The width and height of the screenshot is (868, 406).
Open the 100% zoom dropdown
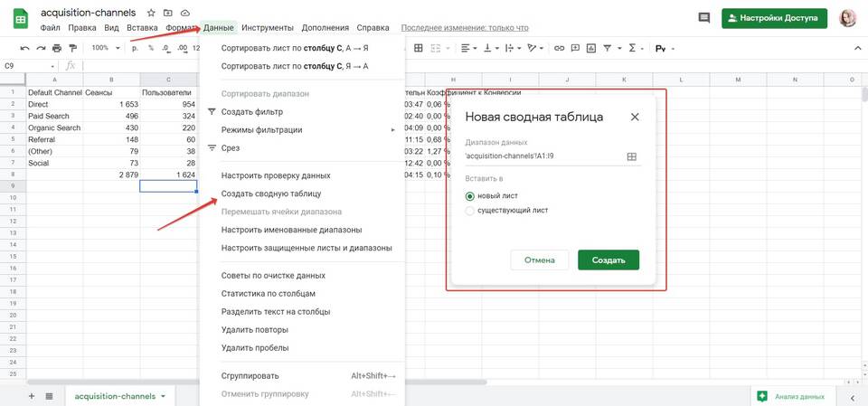105,48
